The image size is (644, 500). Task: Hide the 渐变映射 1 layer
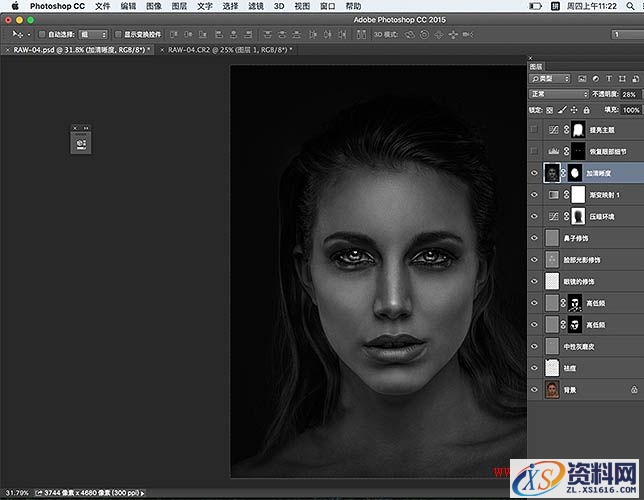[x=535, y=194]
